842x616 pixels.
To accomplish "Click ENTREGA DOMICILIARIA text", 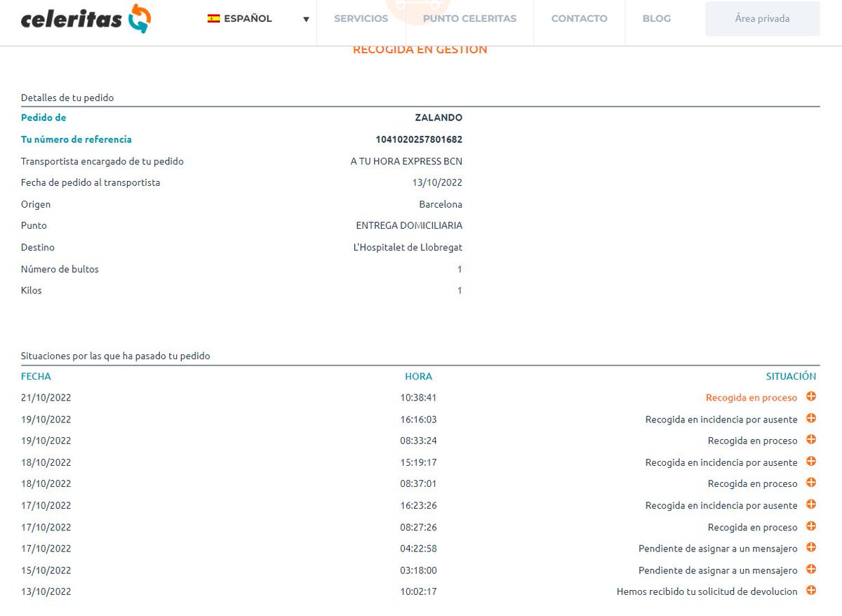I will (x=409, y=226).
